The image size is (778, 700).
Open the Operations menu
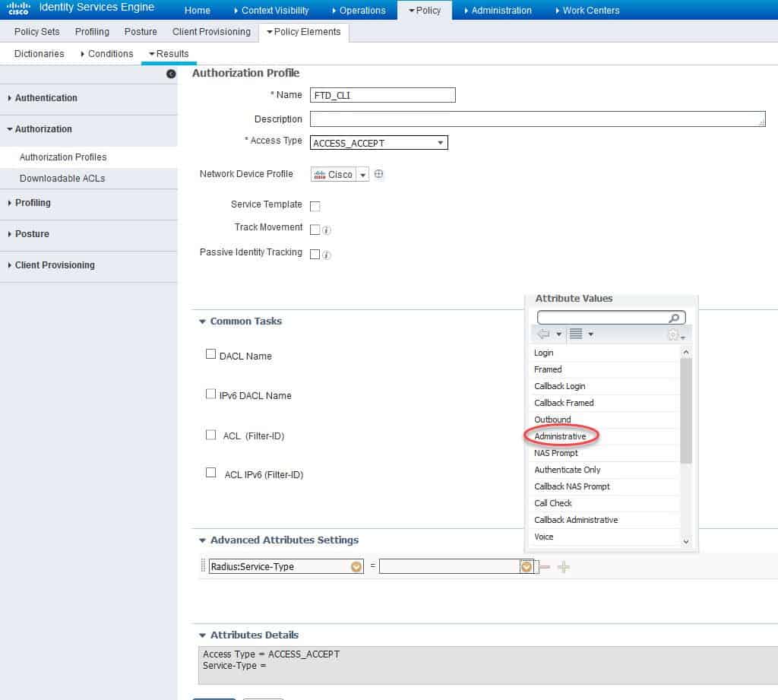click(359, 11)
